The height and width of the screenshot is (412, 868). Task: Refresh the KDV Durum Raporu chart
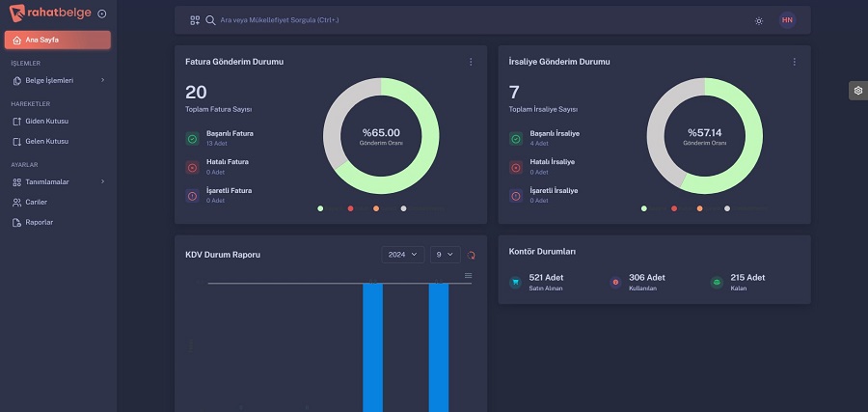472,255
